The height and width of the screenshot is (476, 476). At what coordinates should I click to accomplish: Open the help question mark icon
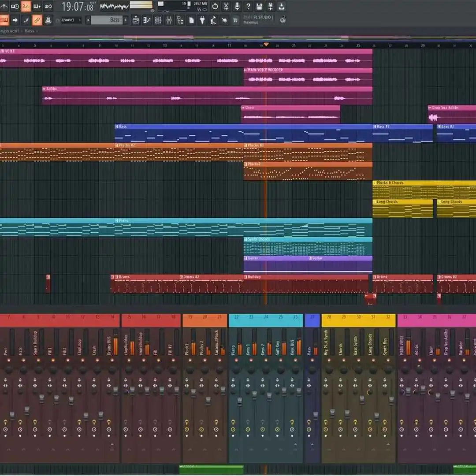248,6
